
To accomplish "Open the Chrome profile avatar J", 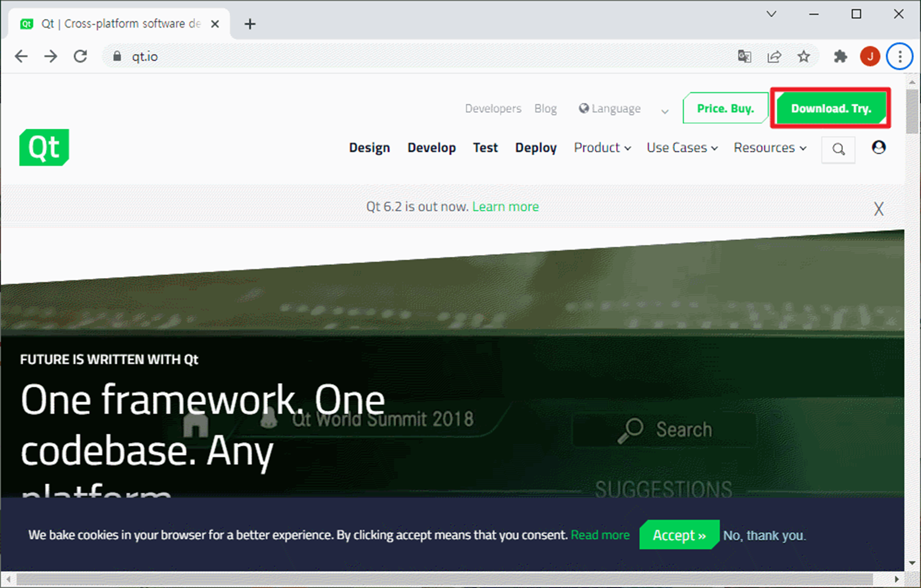I will (870, 56).
